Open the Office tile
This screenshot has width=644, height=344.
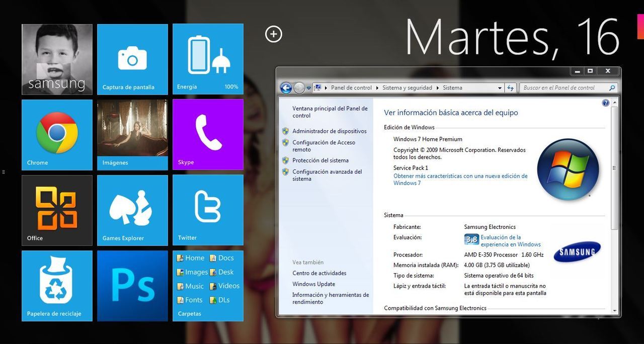click(x=57, y=210)
